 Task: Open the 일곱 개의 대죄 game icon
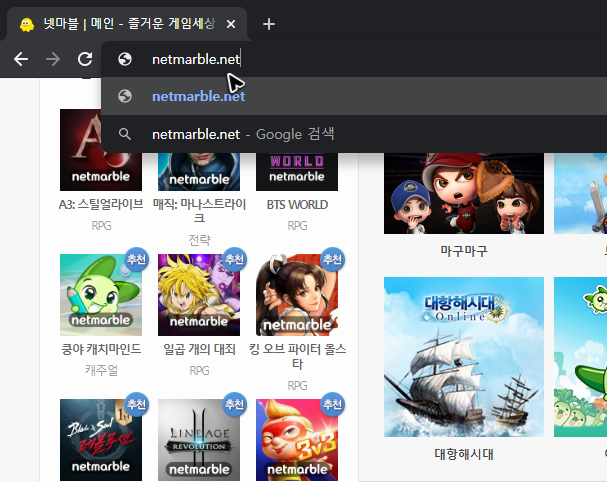(199, 295)
